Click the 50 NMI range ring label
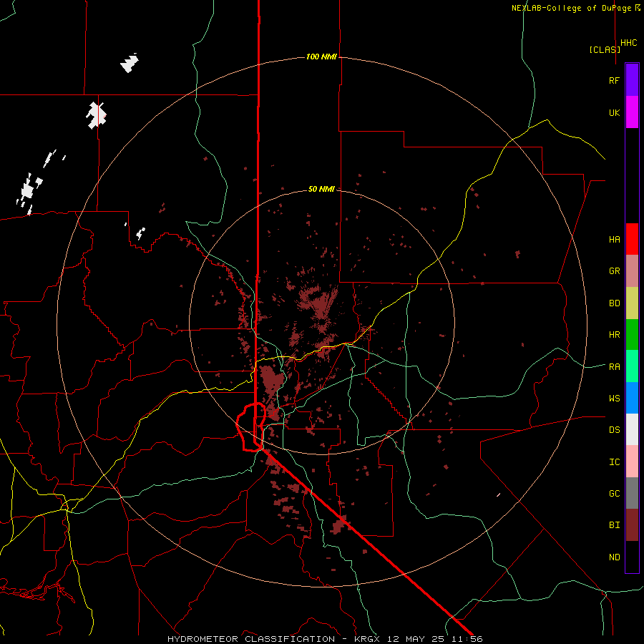This screenshot has width=644, height=644. tap(321, 190)
